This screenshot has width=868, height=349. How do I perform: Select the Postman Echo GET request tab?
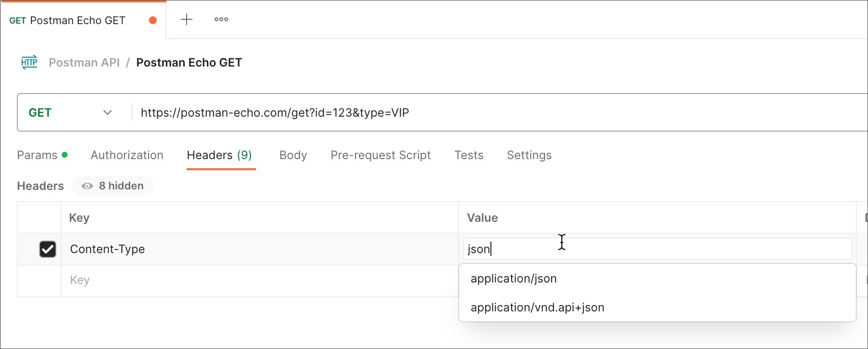[77, 20]
